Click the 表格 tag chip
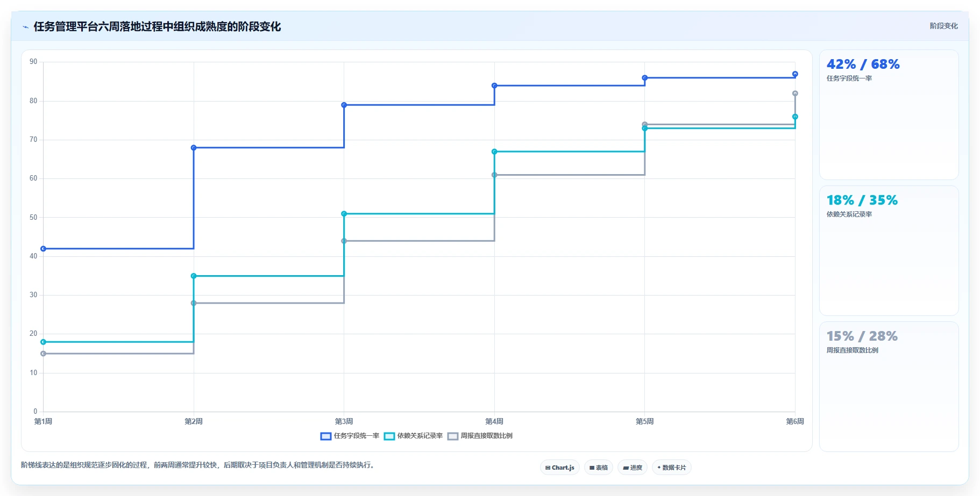The image size is (980, 496). click(599, 468)
